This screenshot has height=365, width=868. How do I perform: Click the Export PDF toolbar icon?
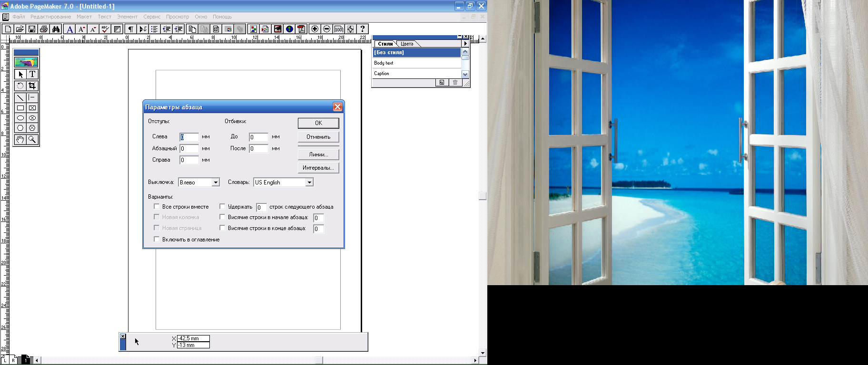tap(301, 29)
